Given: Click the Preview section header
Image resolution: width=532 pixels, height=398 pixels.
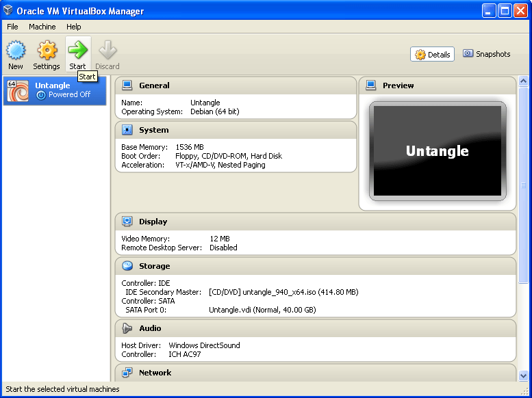Looking at the screenshot, I should click(438, 85).
